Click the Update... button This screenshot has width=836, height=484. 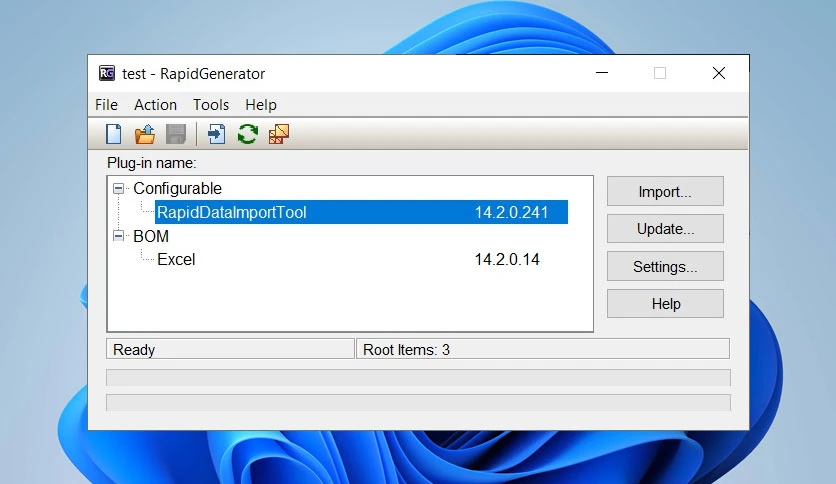[x=665, y=229]
